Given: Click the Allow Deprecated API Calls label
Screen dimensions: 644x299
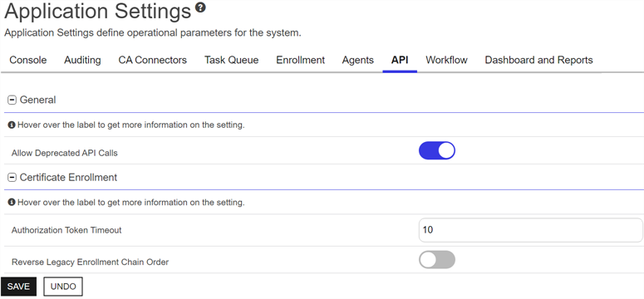Looking at the screenshot, I should (65, 153).
